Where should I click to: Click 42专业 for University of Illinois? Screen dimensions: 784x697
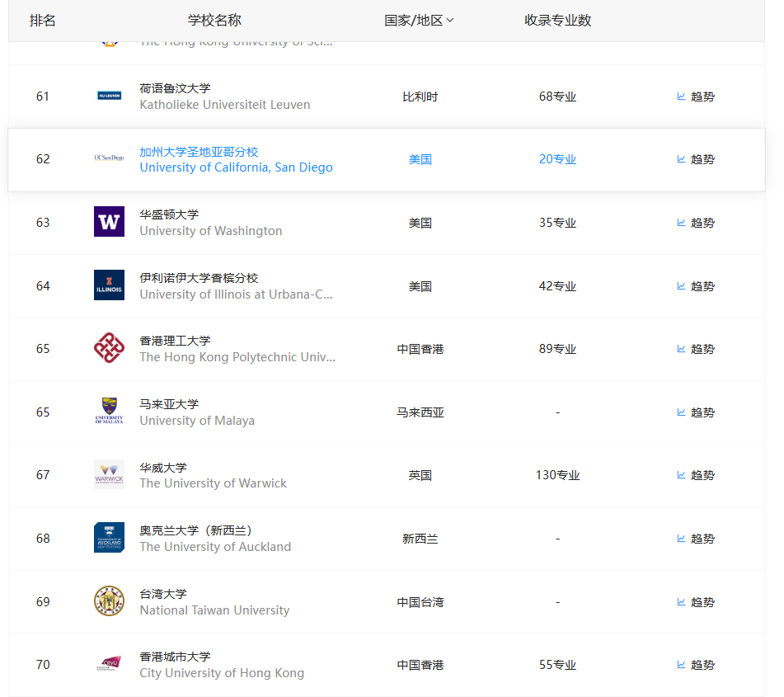(557, 286)
